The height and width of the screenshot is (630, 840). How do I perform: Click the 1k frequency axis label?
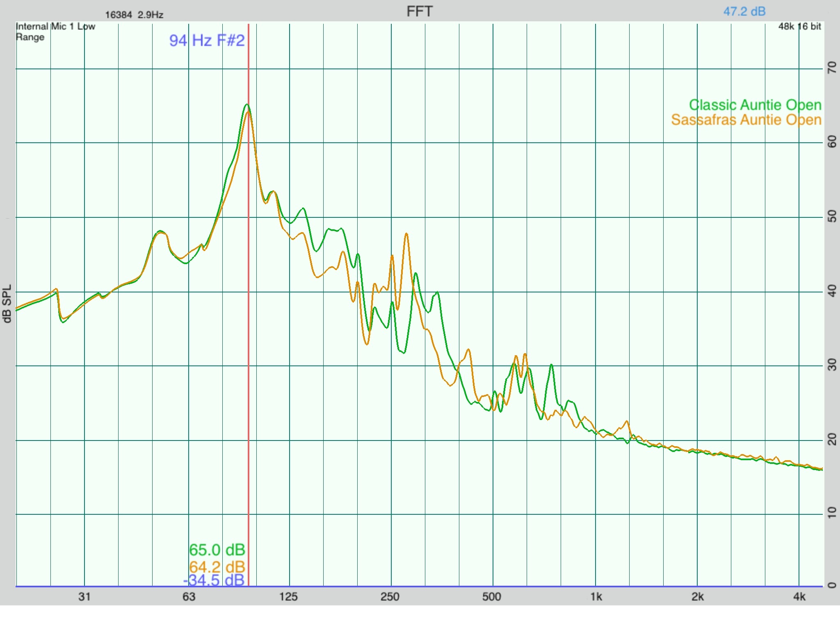tap(596, 596)
